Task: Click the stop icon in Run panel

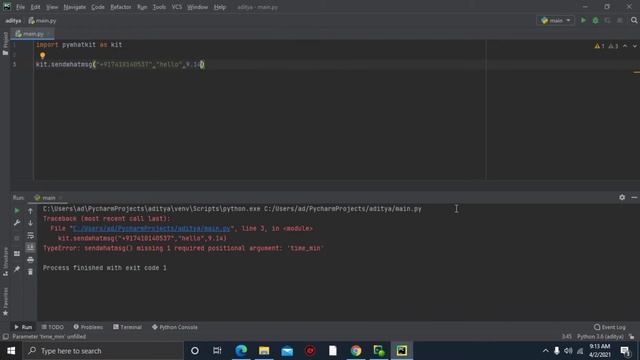Action: click(x=17, y=238)
